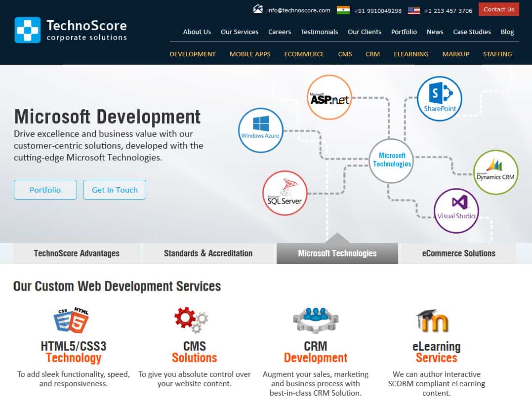Screen dimensions: 532x407
Task: Click the TechnoScore logo icon
Action: click(28, 30)
